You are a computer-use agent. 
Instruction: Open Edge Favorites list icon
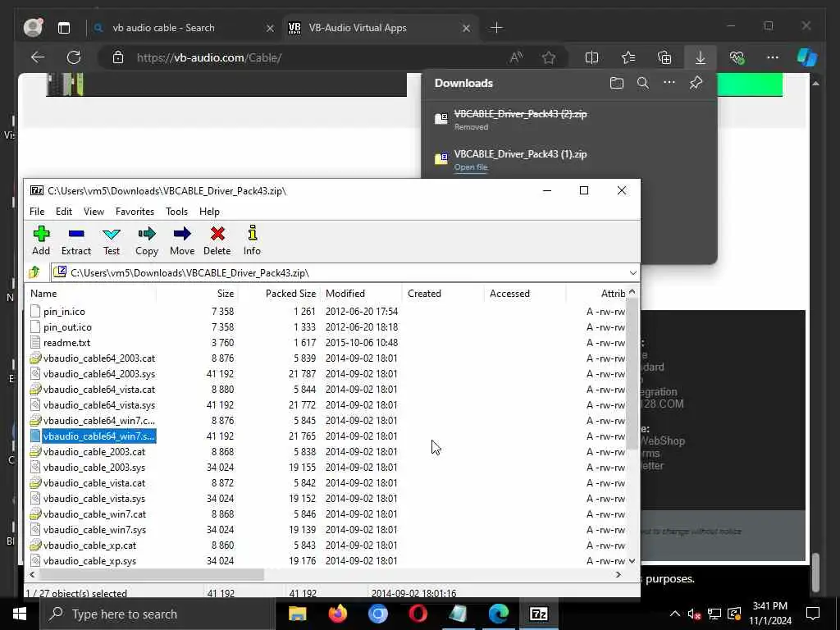pos(628,57)
